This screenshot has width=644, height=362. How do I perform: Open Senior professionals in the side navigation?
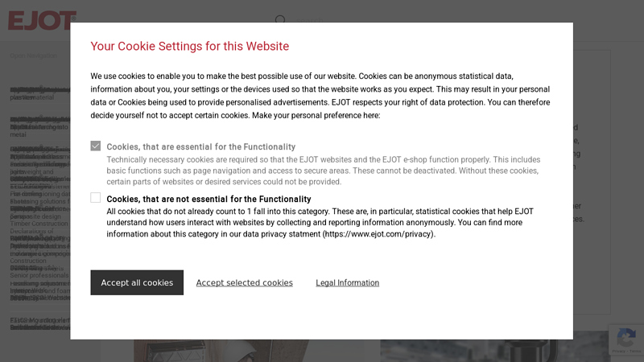click(39, 276)
